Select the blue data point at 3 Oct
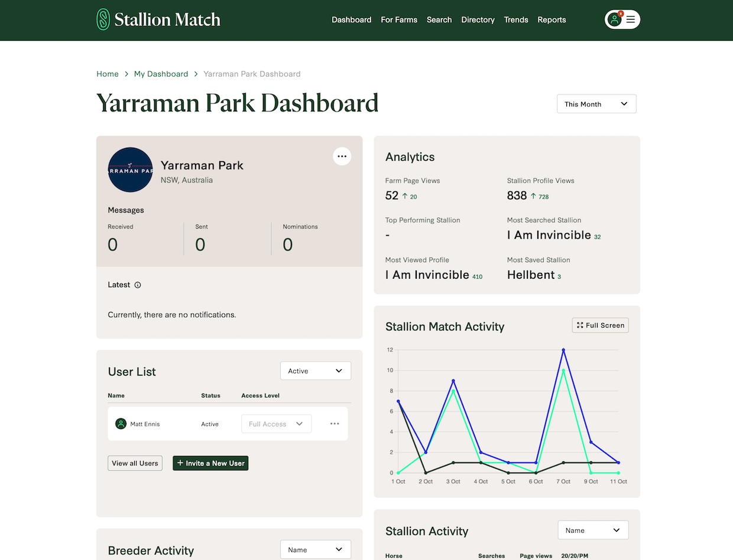Image resolution: width=733 pixels, height=560 pixels. tap(453, 380)
